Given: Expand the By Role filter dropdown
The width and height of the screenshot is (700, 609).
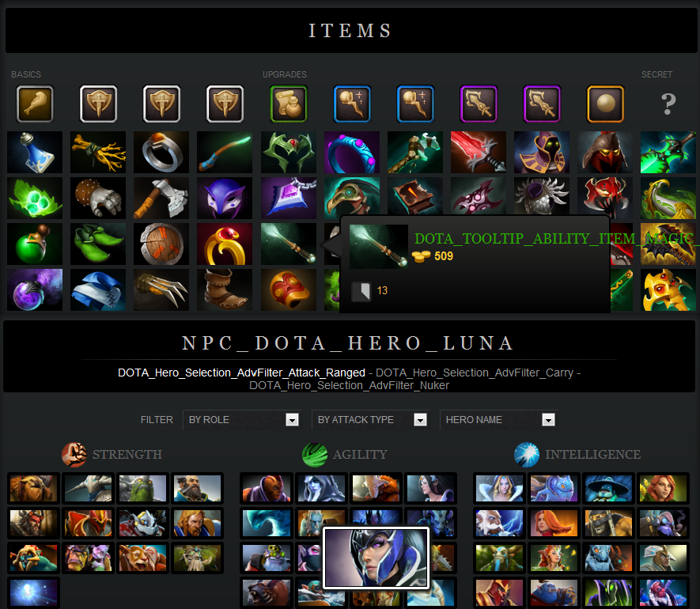Looking at the screenshot, I should (x=242, y=420).
